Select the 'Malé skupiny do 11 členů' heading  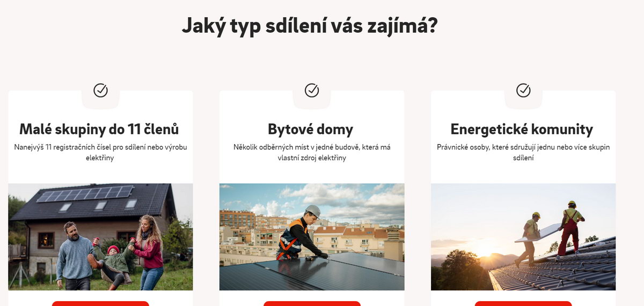pos(99,129)
